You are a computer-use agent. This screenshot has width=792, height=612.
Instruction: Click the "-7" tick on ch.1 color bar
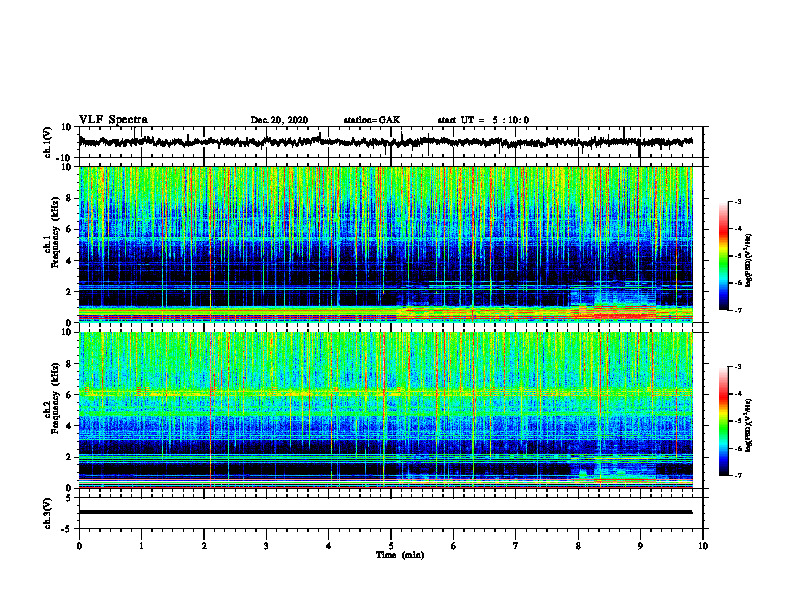pos(738,310)
